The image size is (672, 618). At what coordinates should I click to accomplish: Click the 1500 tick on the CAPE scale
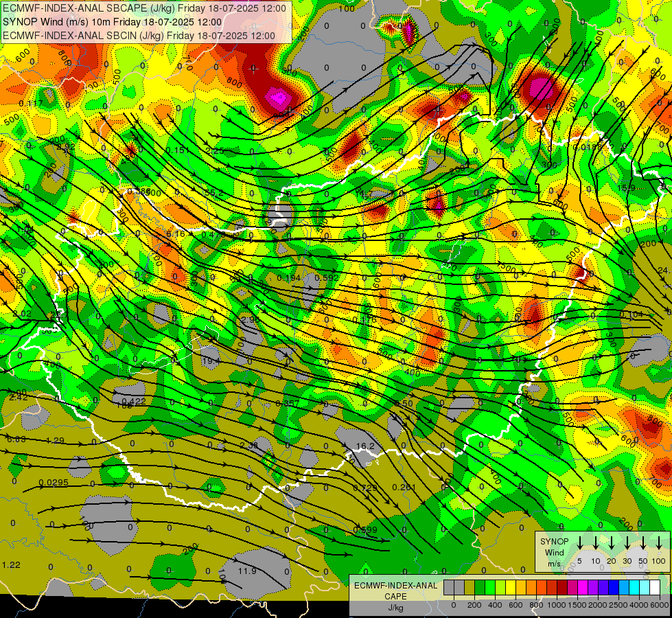click(577, 605)
